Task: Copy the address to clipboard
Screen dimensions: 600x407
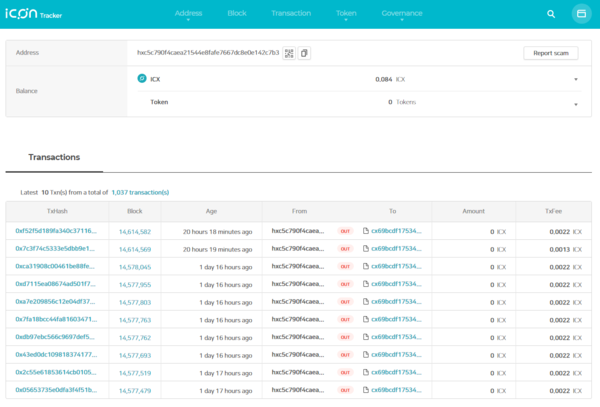Action: point(304,53)
